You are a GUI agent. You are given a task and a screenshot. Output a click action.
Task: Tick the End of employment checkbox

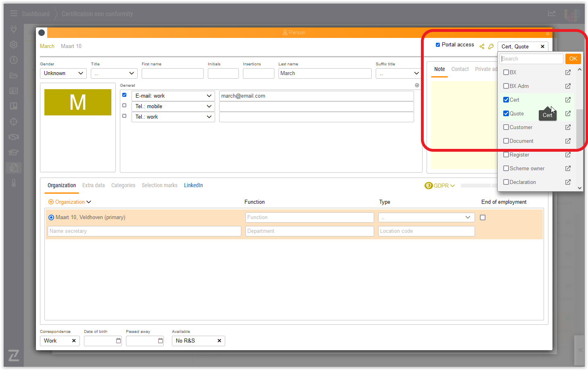(483, 217)
